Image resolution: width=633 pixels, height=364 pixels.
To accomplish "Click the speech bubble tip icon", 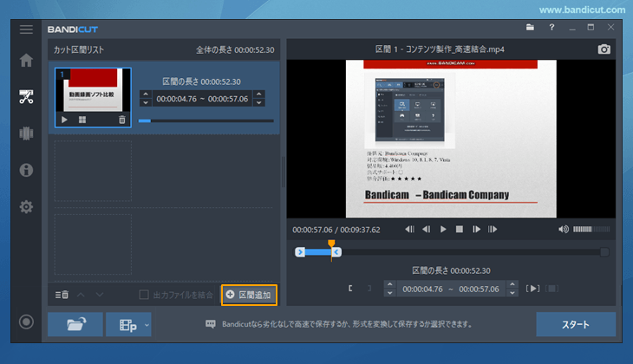I will coord(211,324).
